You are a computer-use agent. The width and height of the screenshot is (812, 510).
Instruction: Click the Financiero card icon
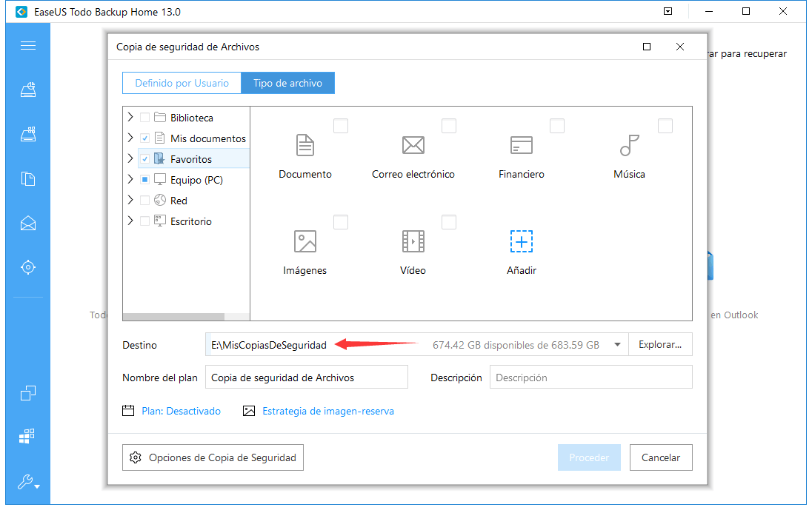point(522,145)
